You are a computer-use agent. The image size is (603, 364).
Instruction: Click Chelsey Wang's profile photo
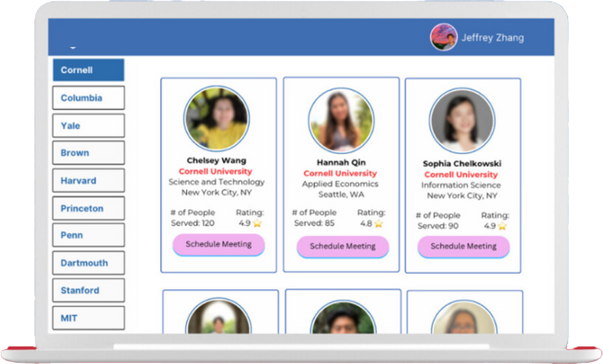coord(217,118)
